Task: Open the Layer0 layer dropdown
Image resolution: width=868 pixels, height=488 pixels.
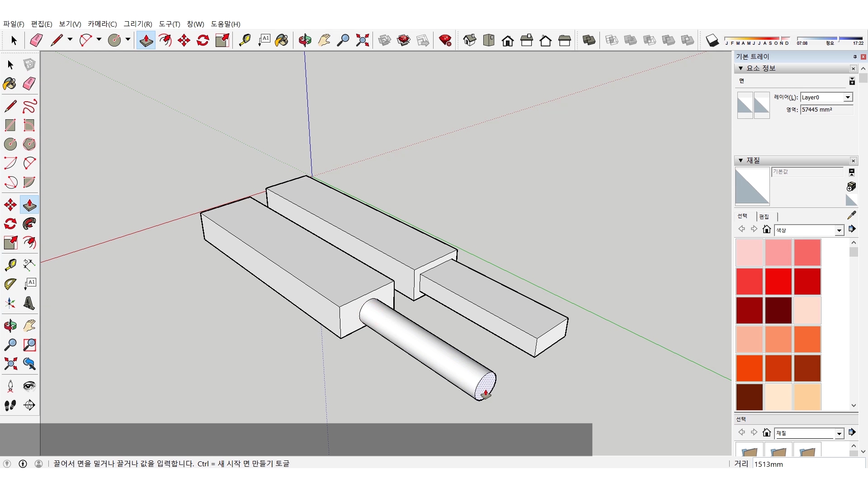Action: click(x=848, y=97)
